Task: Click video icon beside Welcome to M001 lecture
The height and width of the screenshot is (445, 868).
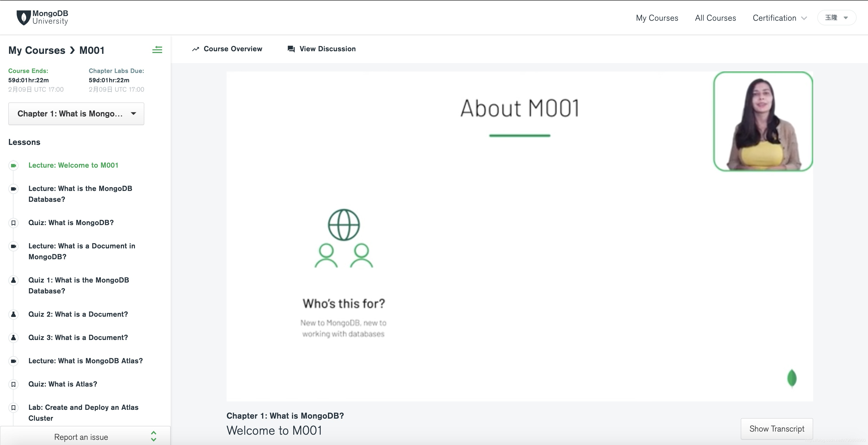Action: (x=13, y=166)
